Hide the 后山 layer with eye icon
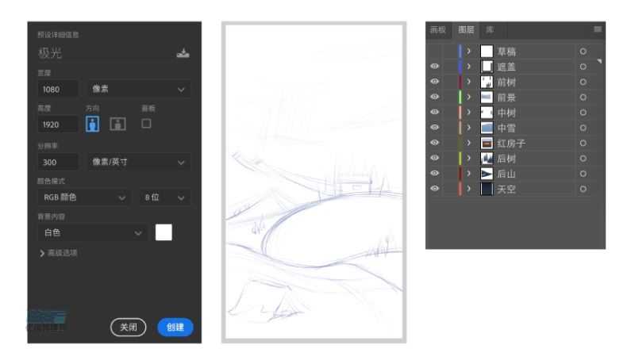 [x=435, y=174]
